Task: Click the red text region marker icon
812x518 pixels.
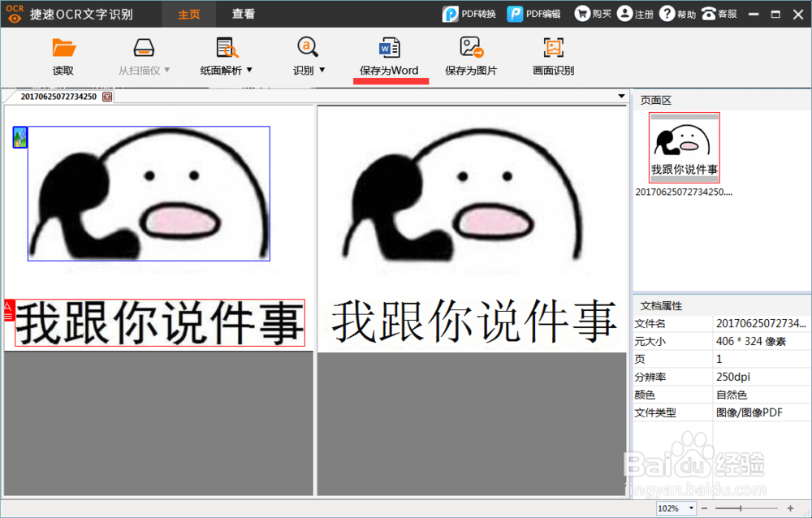Action: (8, 310)
